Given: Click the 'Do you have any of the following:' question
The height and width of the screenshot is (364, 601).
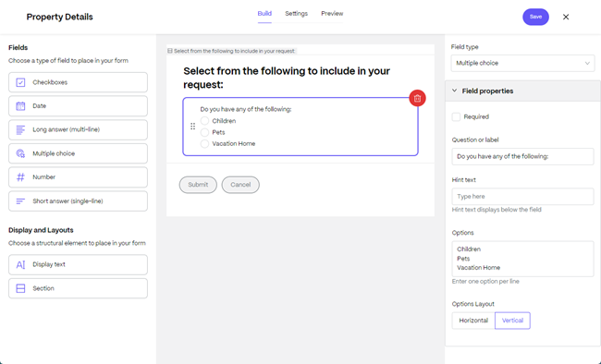Looking at the screenshot, I should tap(246, 110).
